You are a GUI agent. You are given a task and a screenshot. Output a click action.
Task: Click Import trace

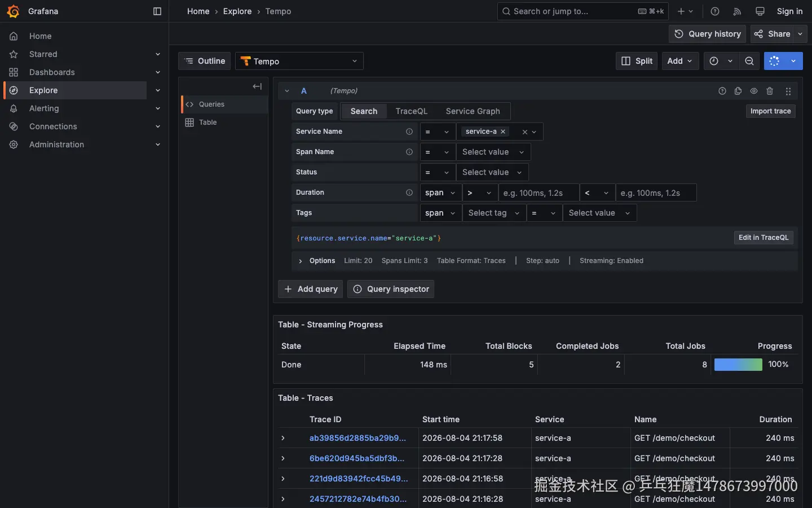point(770,111)
